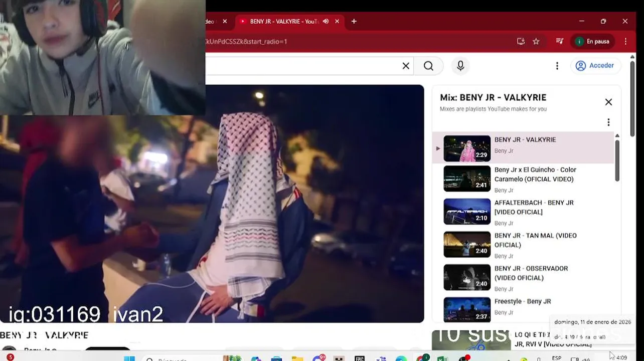Open the En pausa profile button
This screenshot has height=361, width=644.
pos(593,42)
